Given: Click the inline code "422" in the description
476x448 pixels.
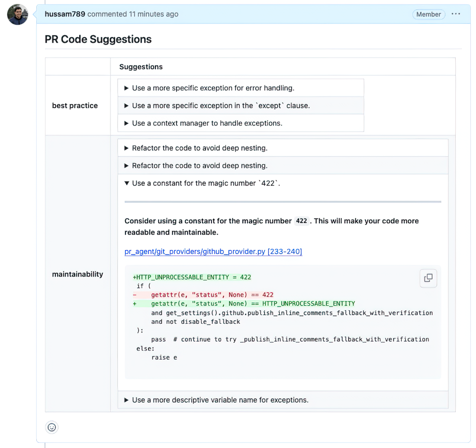Looking at the screenshot, I should (302, 221).
